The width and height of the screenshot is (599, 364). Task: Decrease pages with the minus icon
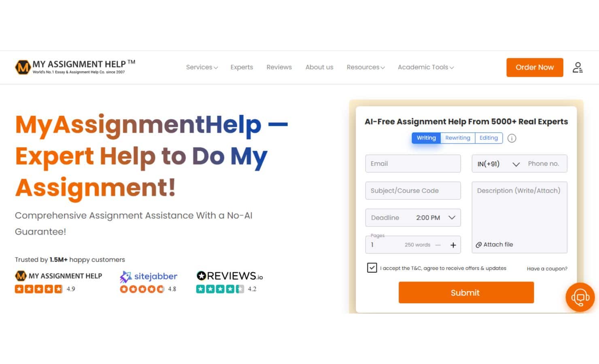click(x=438, y=245)
